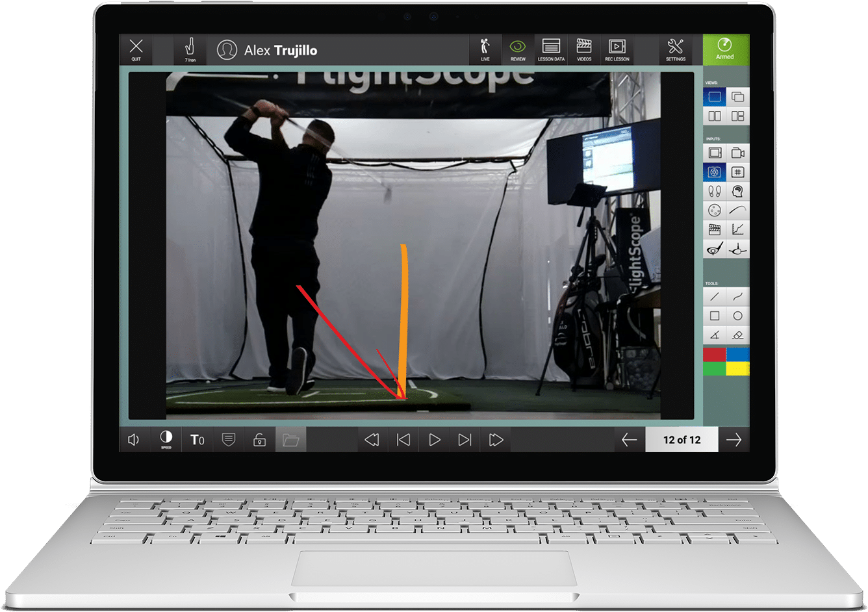Select the circle drawing tool
Screen dimensions: 868x612
point(738,316)
